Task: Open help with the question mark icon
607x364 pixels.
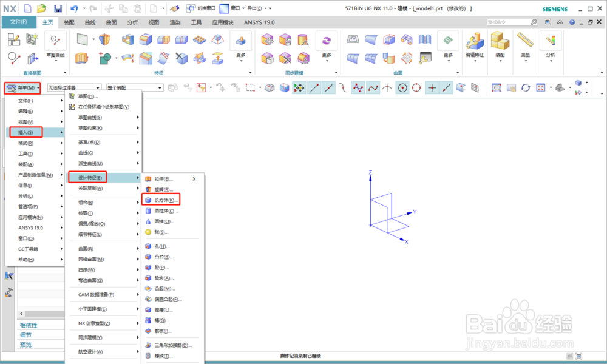Action: tap(572, 22)
